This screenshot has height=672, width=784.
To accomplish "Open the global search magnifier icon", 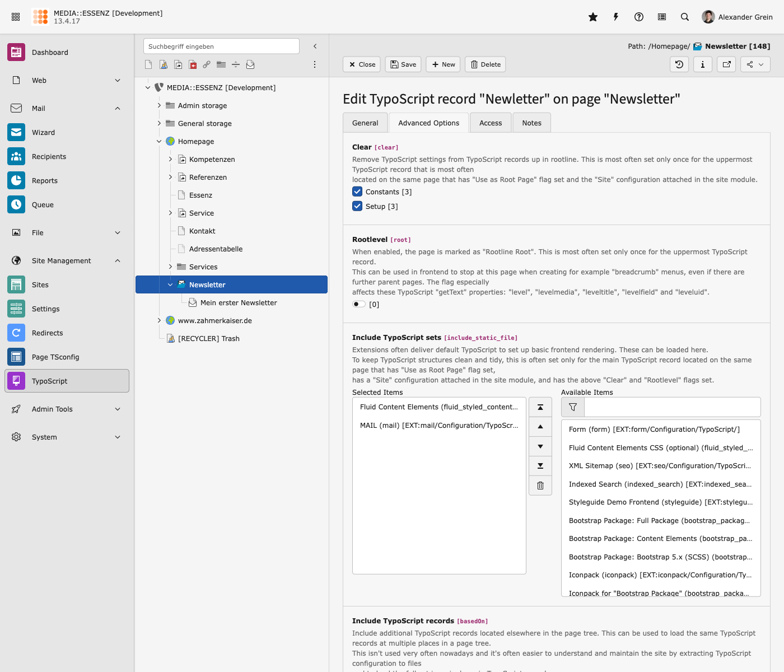I will tap(685, 17).
